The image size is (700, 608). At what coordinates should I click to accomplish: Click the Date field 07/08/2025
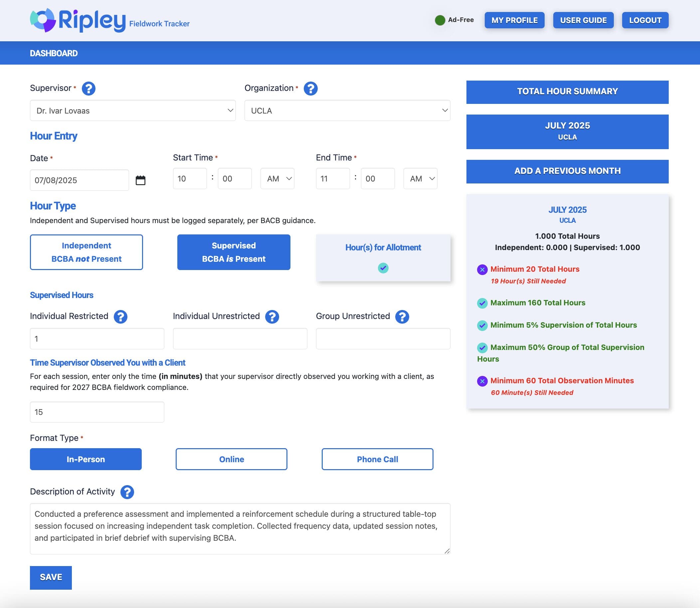click(79, 180)
